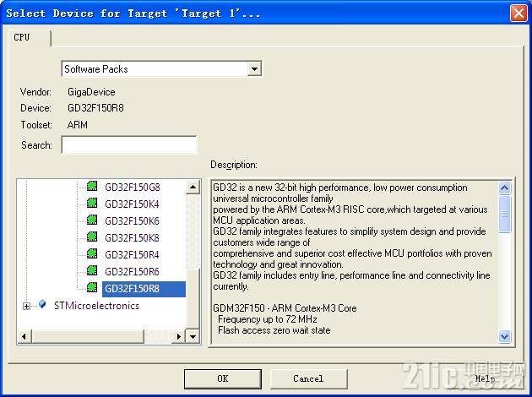Screen dimensions: 532x397
Task: Select the GD32F150K6 device
Action: [x=132, y=221]
